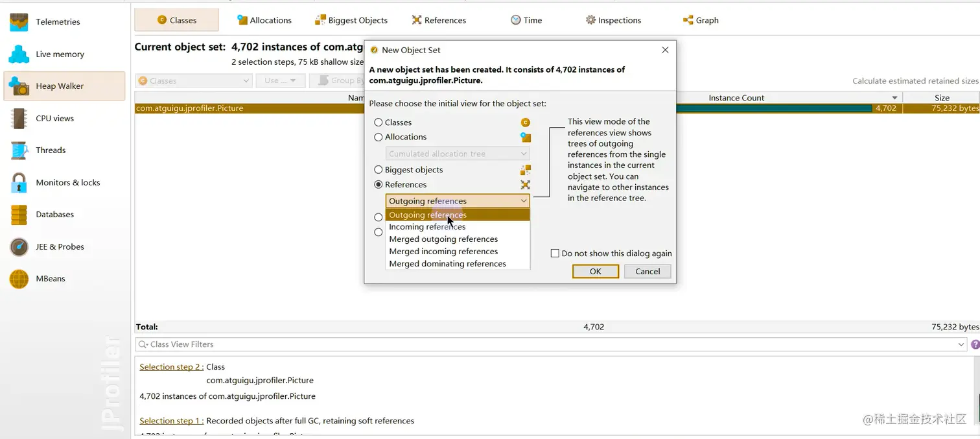This screenshot has width=980, height=439.
Task: Switch to the Inspections tab
Action: pos(613,20)
